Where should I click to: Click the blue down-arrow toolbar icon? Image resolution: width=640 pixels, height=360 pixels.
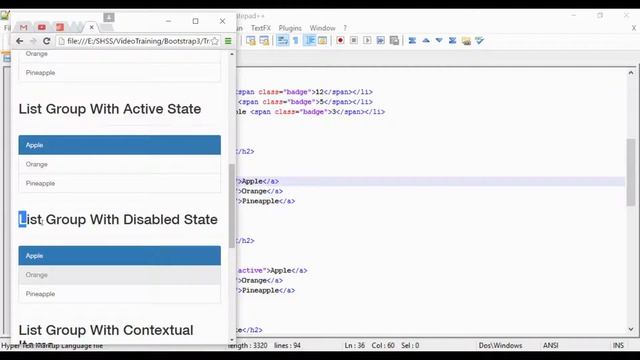click(x=439, y=40)
